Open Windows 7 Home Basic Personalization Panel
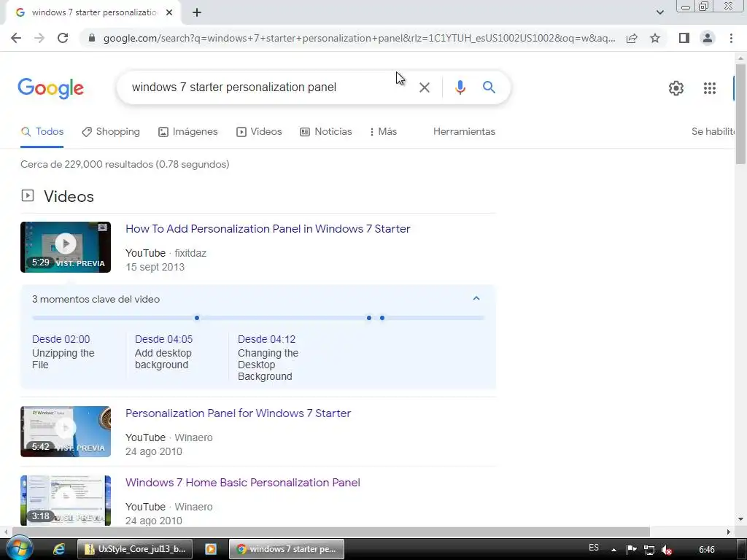747x560 pixels. (242, 483)
